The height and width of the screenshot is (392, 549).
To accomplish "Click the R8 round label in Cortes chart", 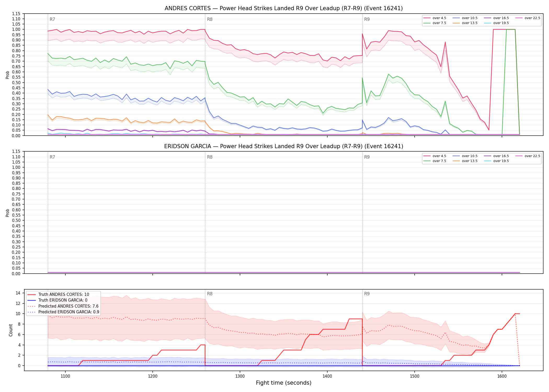I will point(210,19).
